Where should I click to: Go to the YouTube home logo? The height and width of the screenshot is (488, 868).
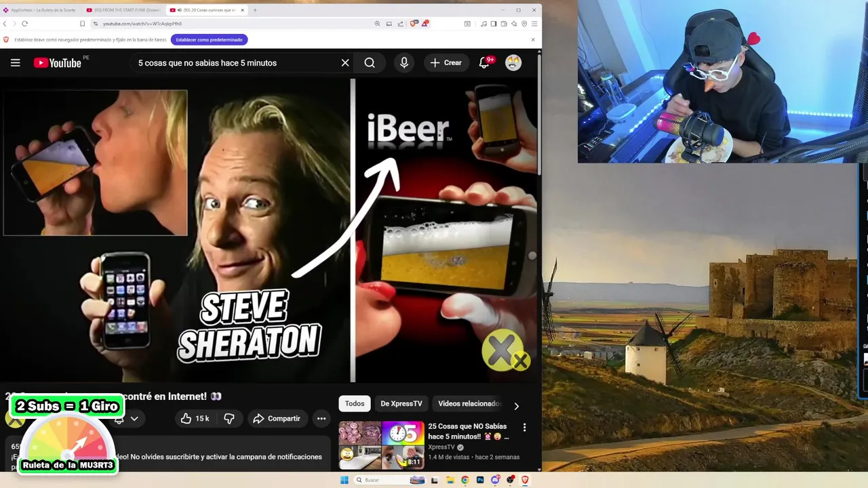click(58, 63)
